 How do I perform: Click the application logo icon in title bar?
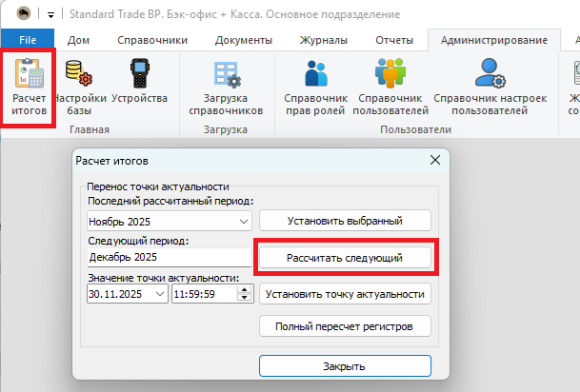pyautogui.click(x=24, y=13)
